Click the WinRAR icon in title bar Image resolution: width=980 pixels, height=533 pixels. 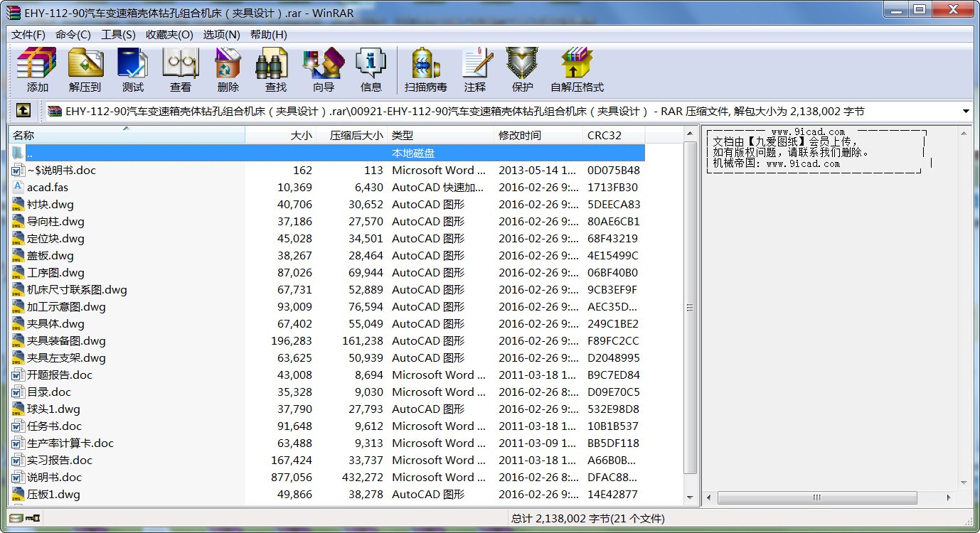14,11
